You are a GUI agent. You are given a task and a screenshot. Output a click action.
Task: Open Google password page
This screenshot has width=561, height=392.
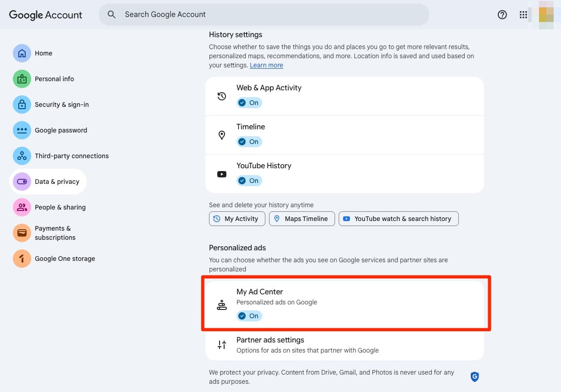61,130
